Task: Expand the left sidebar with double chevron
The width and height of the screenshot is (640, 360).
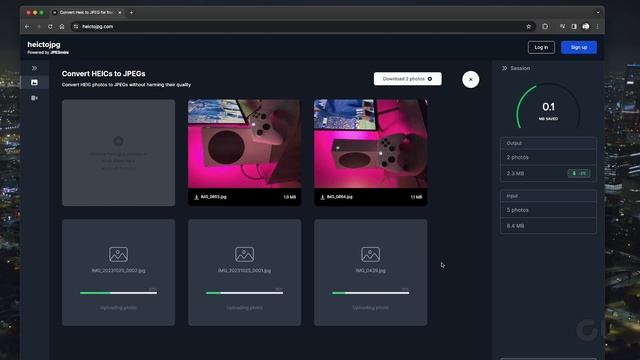Action: coord(35,68)
